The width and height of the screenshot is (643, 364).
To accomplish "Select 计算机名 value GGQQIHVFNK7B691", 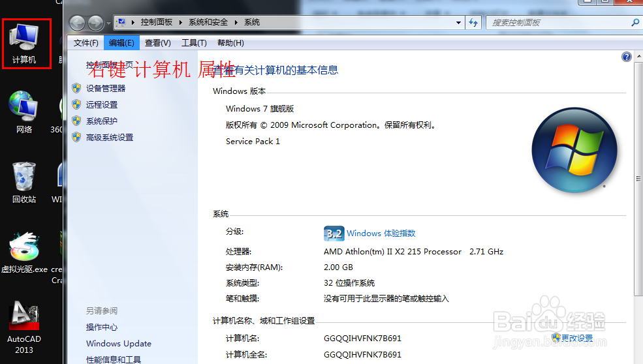I will coord(362,338).
